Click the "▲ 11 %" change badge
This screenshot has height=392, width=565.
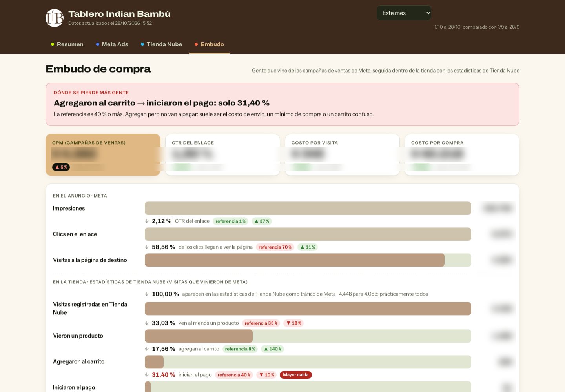[x=308, y=247]
